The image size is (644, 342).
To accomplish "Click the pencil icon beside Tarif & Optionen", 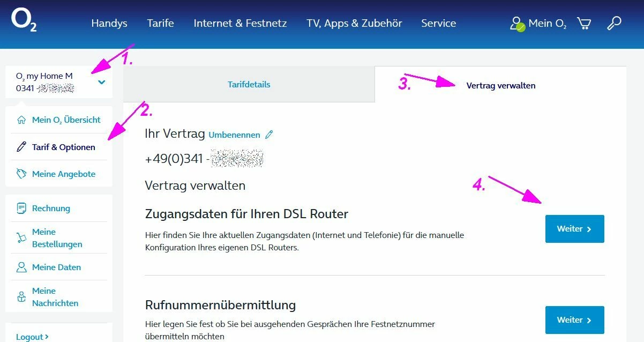I will click(21, 147).
